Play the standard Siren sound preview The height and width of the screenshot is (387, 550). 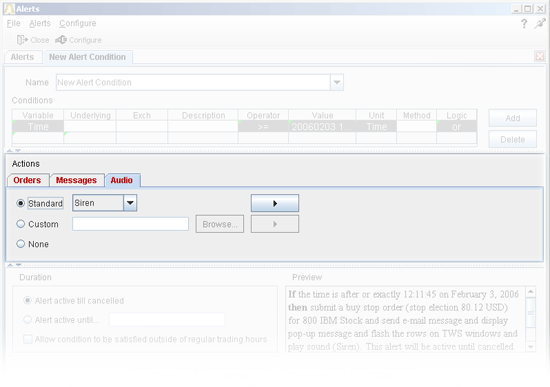(x=275, y=203)
